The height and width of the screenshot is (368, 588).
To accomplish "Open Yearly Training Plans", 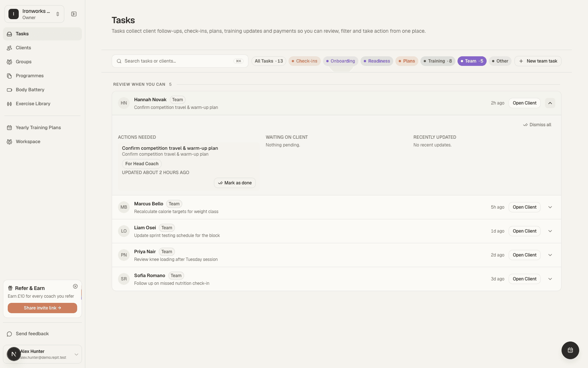I will (x=42, y=128).
